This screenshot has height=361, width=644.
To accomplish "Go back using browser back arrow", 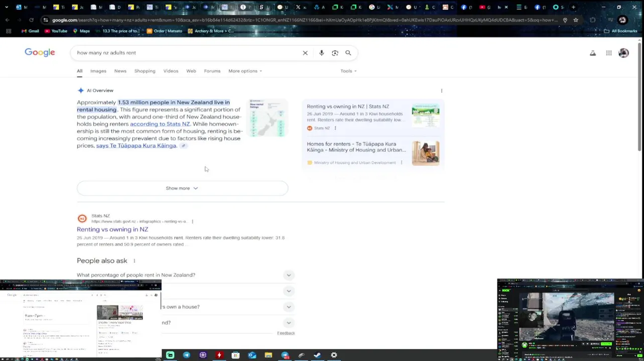I will click(x=8, y=20).
